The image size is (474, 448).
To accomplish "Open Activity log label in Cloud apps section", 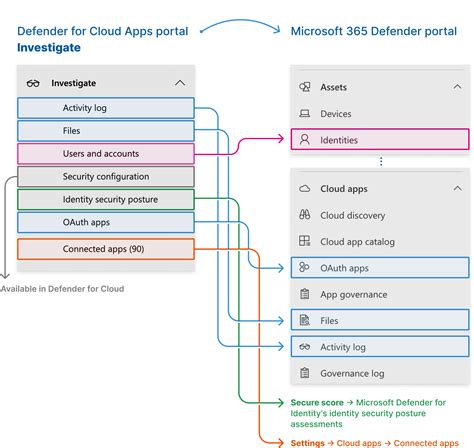I will pyautogui.click(x=343, y=347).
